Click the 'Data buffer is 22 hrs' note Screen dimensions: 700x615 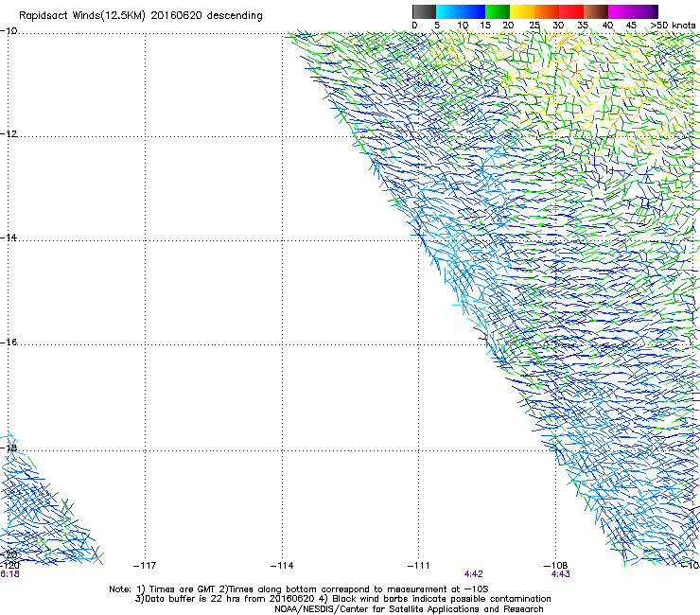click(343, 599)
